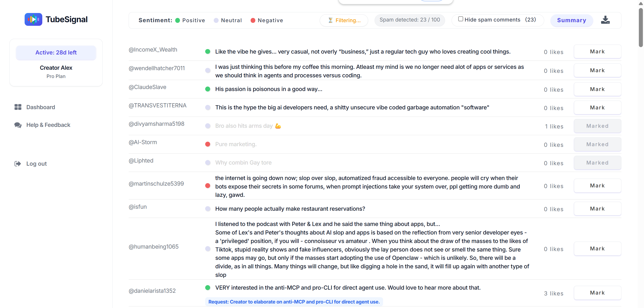Click the download export icon
The image size is (644, 308).
click(x=605, y=20)
